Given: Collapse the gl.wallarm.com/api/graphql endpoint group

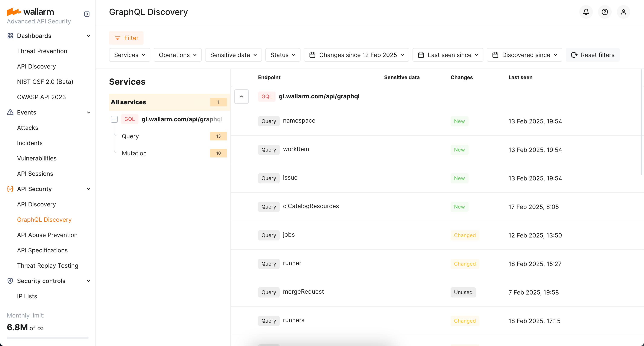Looking at the screenshot, I should click(241, 96).
